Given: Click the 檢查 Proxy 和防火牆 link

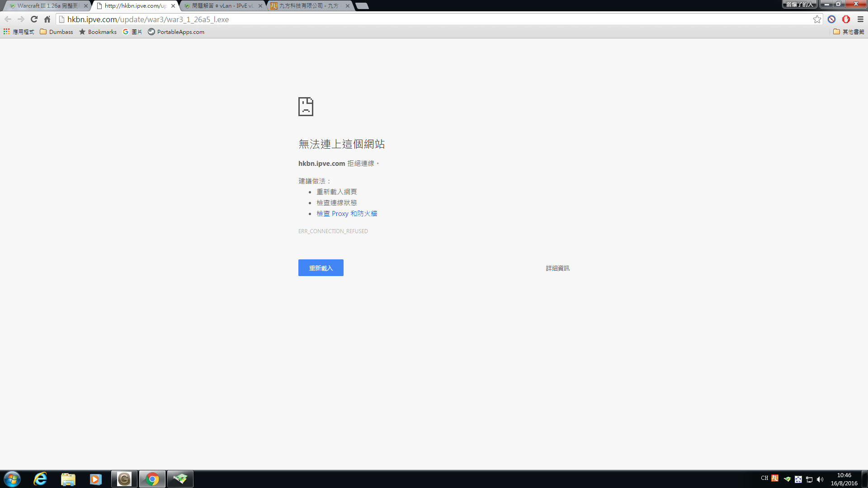Looking at the screenshot, I should [x=347, y=214].
